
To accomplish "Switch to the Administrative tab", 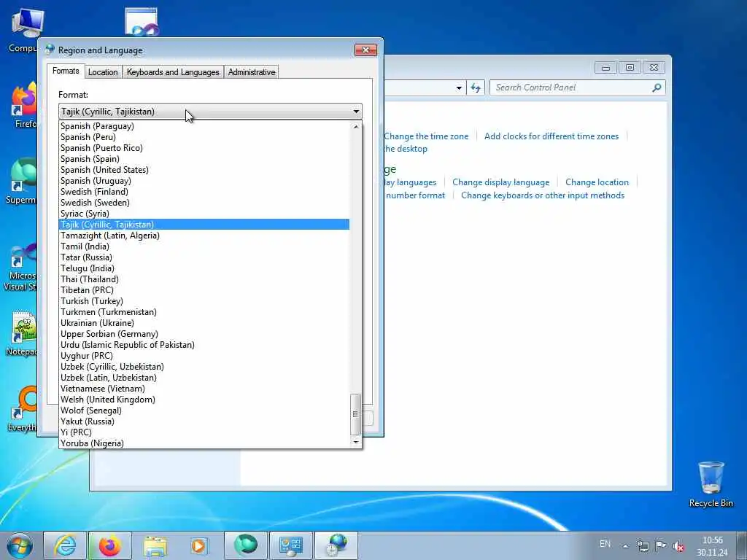I will tap(252, 72).
